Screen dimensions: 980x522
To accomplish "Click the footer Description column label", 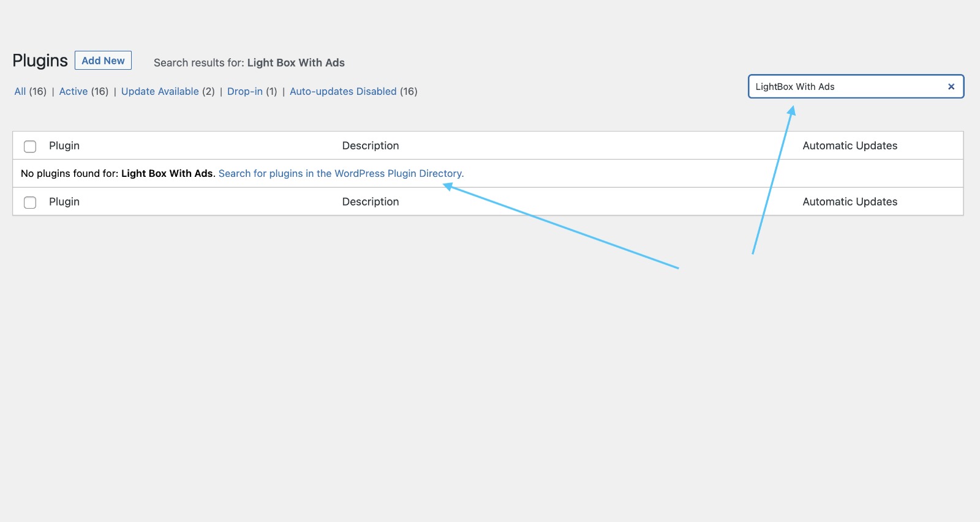I will (371, 202).
